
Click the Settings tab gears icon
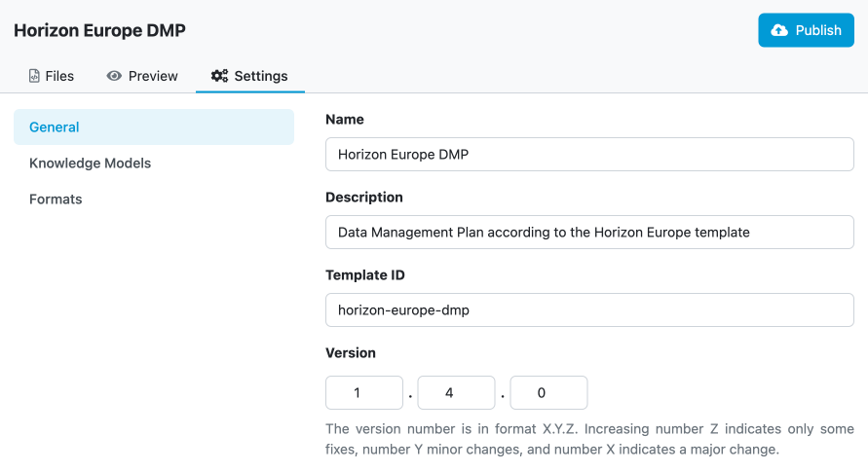[x=219, y=76]
